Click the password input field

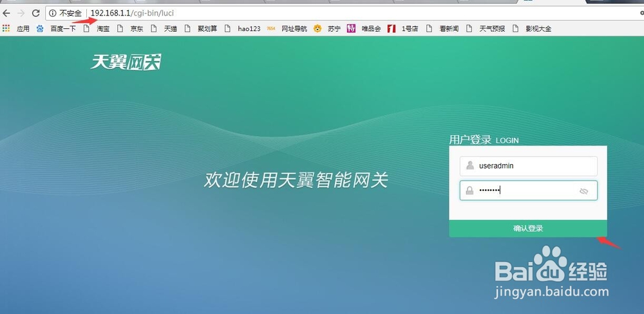pos(528,190)
